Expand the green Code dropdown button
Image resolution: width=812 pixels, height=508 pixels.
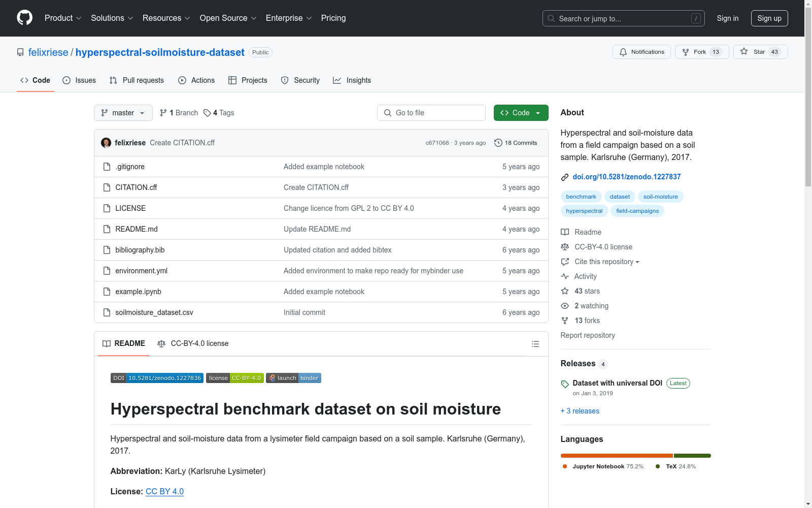[521, 113]
